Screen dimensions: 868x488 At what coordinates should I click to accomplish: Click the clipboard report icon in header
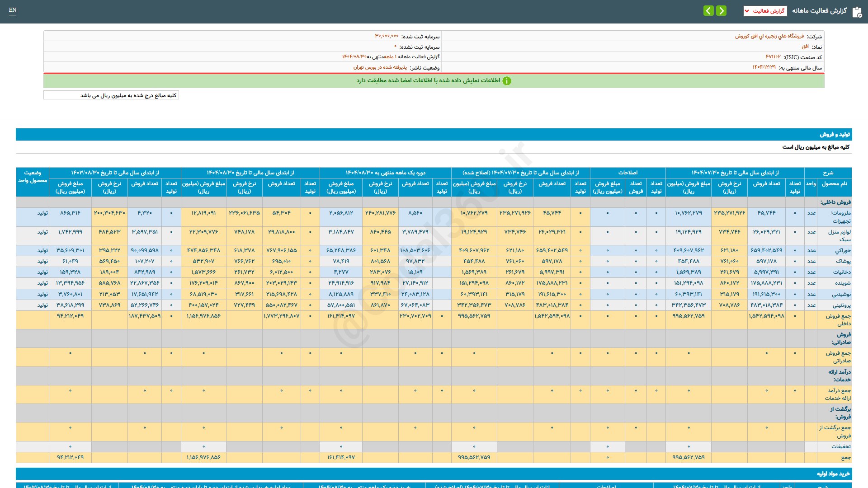[857, 12]
